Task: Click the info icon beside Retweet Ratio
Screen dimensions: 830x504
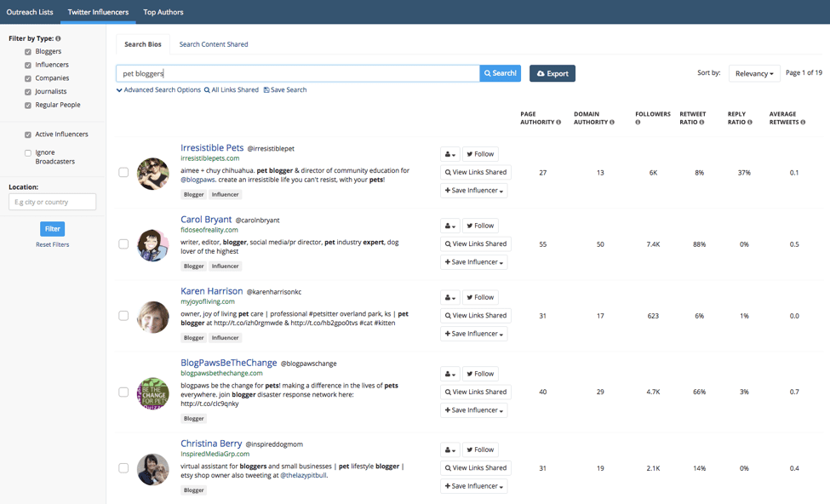Action: [x=701, y=123]
